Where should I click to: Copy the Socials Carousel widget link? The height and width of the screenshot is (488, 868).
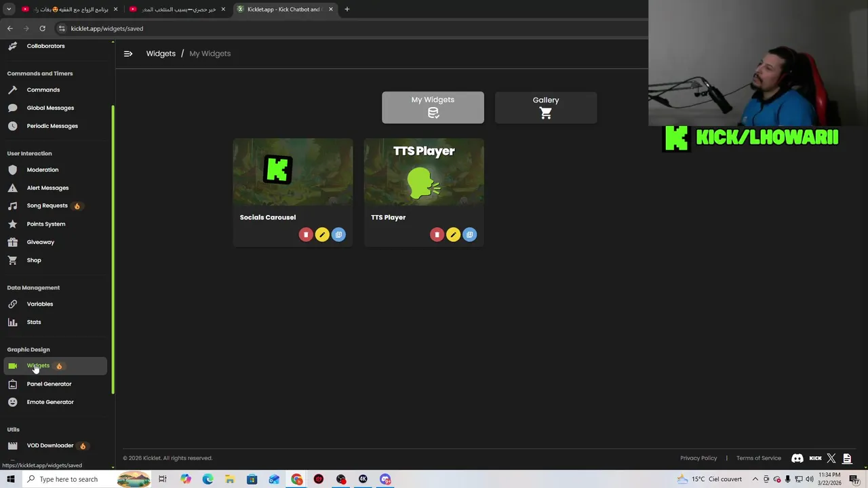(338, 235)
